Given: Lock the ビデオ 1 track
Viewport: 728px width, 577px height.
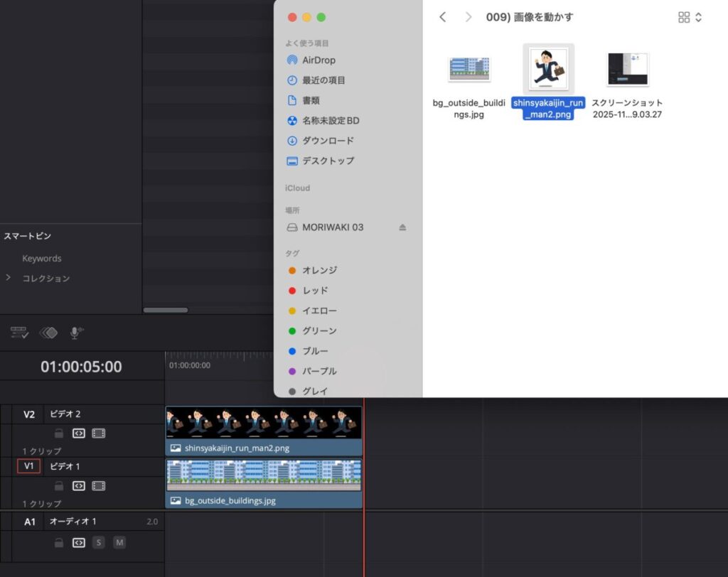Looking at the screenshot, I should (x=59, y=486).
